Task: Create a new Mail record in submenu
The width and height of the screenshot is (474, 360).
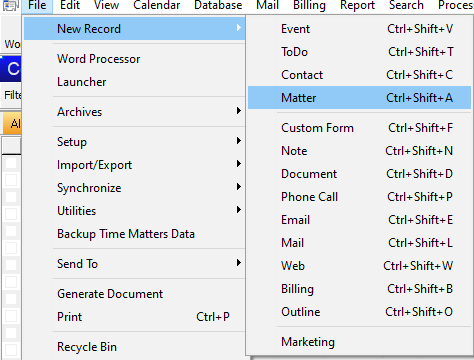Action: [x=359, y=243]
